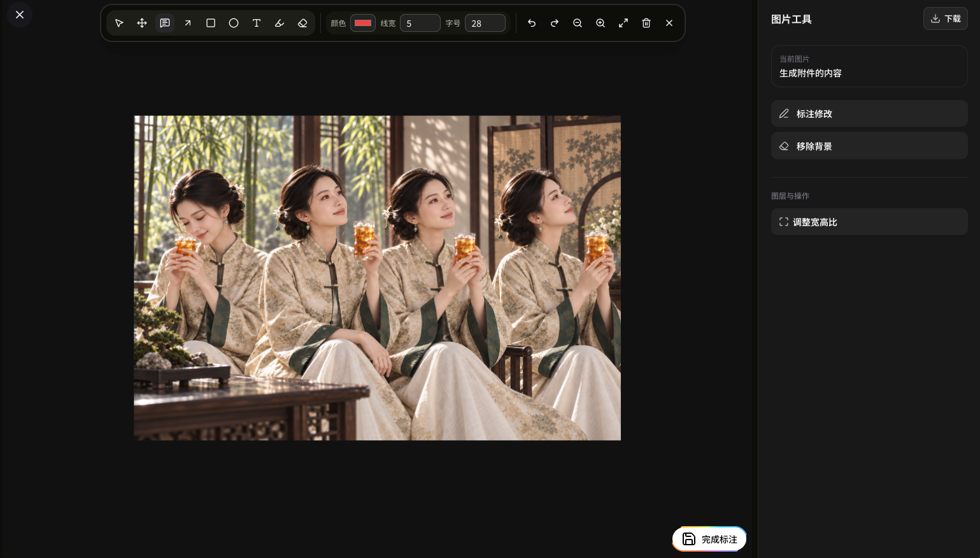Redo the last annotation
This screenshot has width=980, height=558.
555,23
